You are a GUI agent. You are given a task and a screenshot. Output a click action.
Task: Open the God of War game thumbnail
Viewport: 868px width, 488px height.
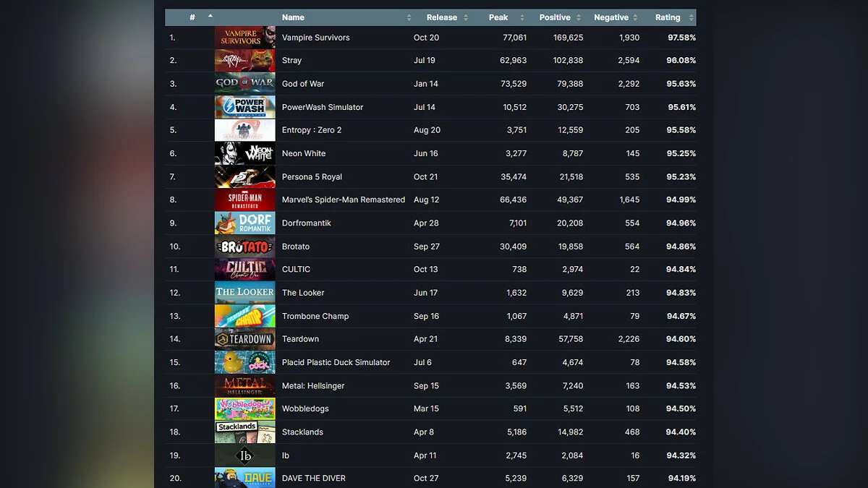(x=245, y=84)
